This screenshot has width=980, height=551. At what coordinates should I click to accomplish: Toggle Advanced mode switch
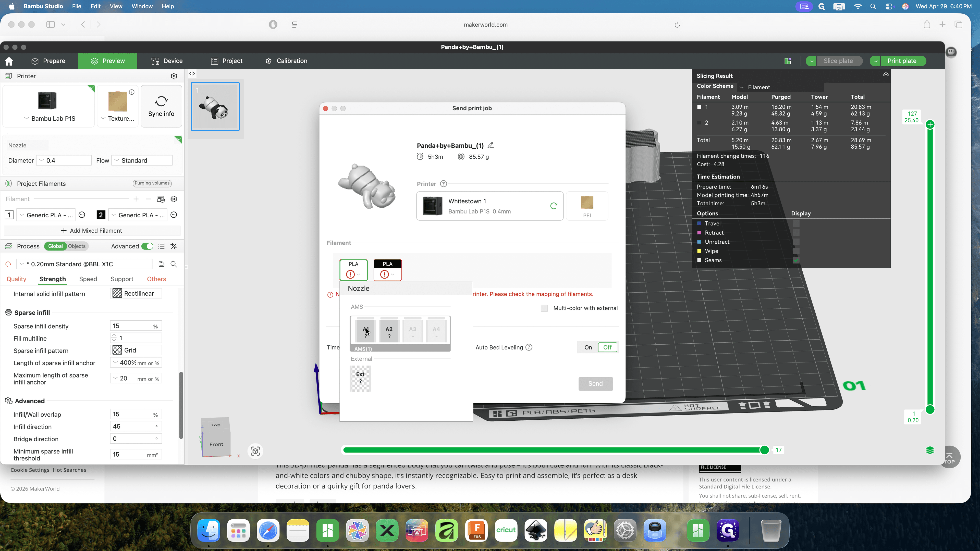coord(147,246)
